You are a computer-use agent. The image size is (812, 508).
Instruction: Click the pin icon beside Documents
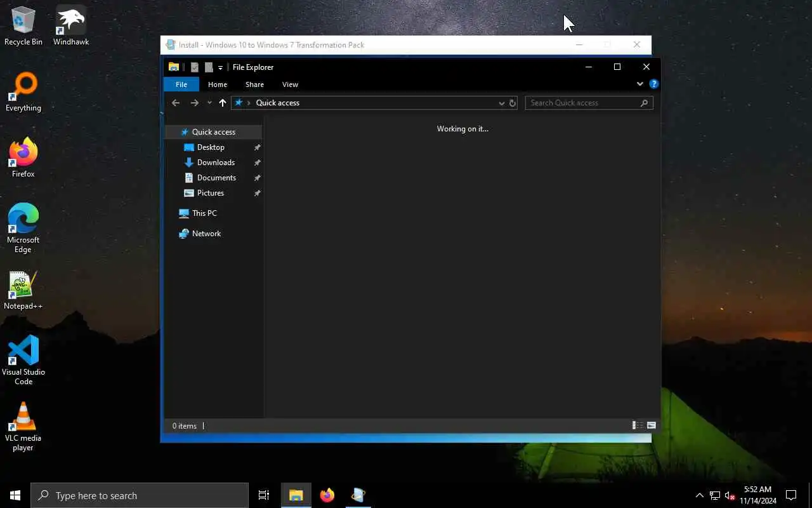click(257, 178)
